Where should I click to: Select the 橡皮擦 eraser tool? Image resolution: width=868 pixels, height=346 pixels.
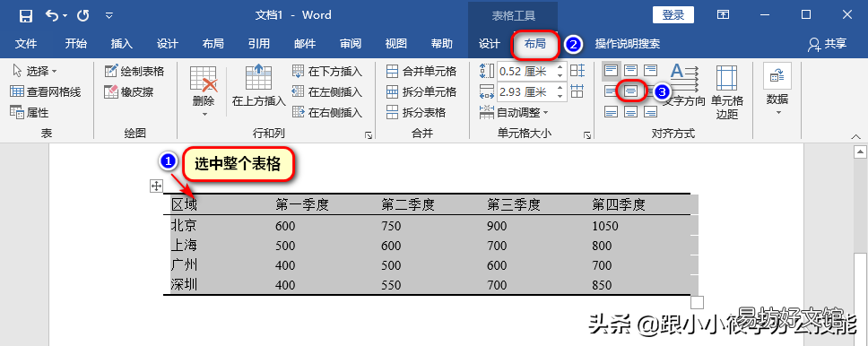tap(129, 92)
